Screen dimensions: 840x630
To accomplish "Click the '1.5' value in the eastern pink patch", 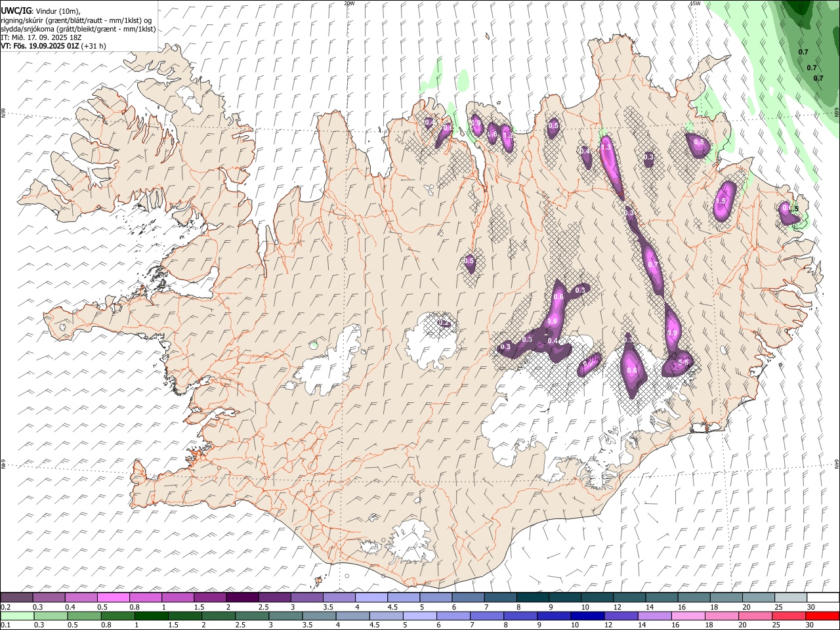I will 721,201.
